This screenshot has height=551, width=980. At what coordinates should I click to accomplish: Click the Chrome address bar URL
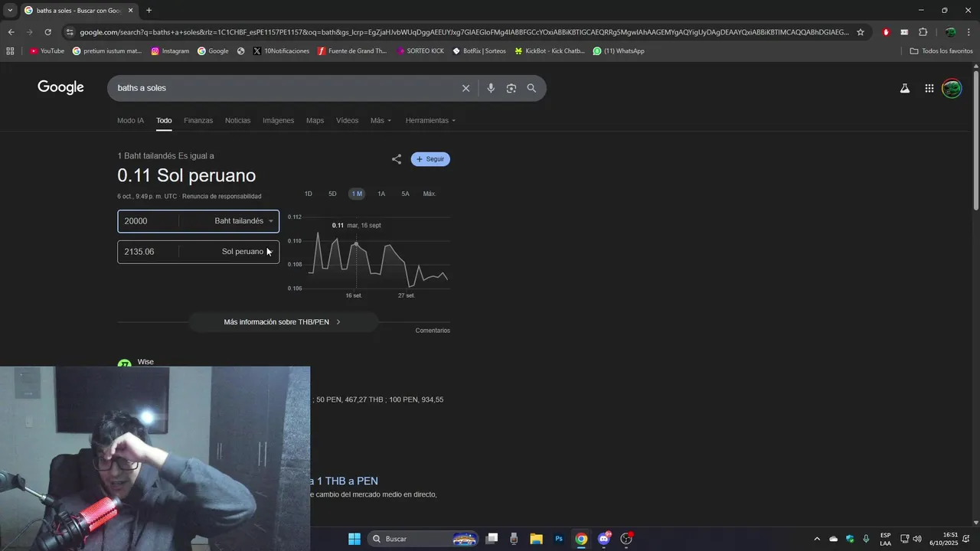[464, 32]
